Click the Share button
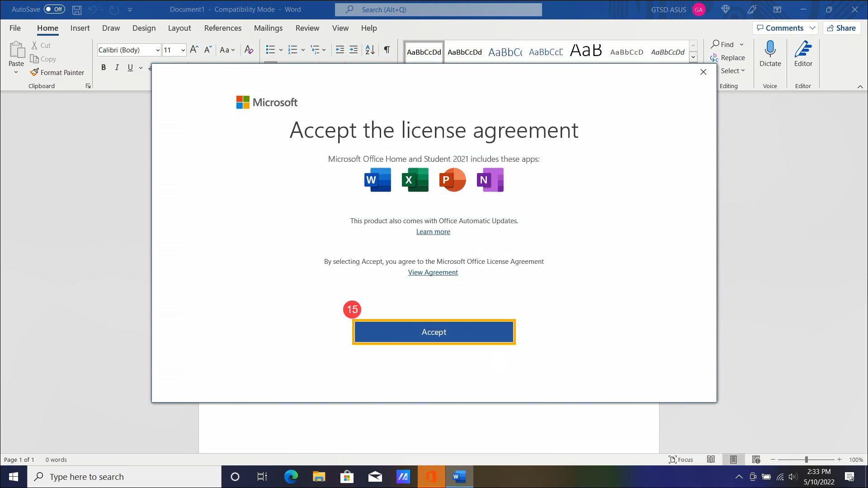Image resolution: width=868 pixels, height=488 pixels. [x=841, y=28]
